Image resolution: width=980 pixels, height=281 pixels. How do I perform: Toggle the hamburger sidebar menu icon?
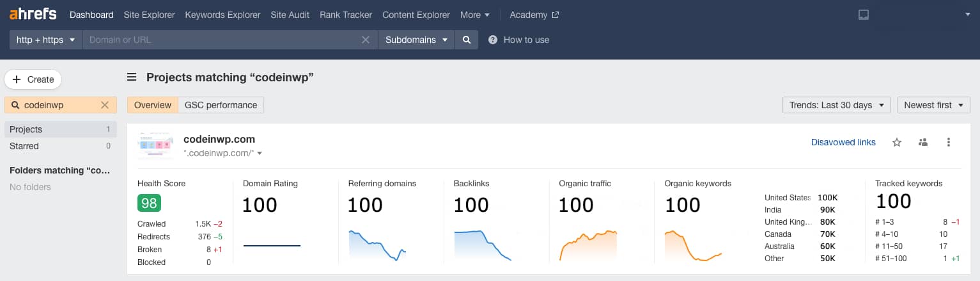point(132,77)
